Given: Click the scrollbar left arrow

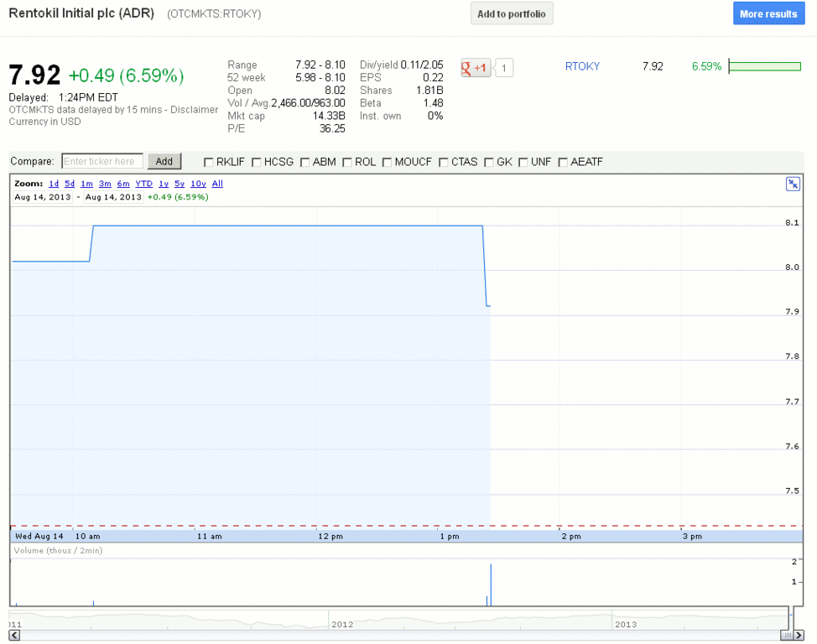Looking at the screenshot, I should (x=14, y=635).
